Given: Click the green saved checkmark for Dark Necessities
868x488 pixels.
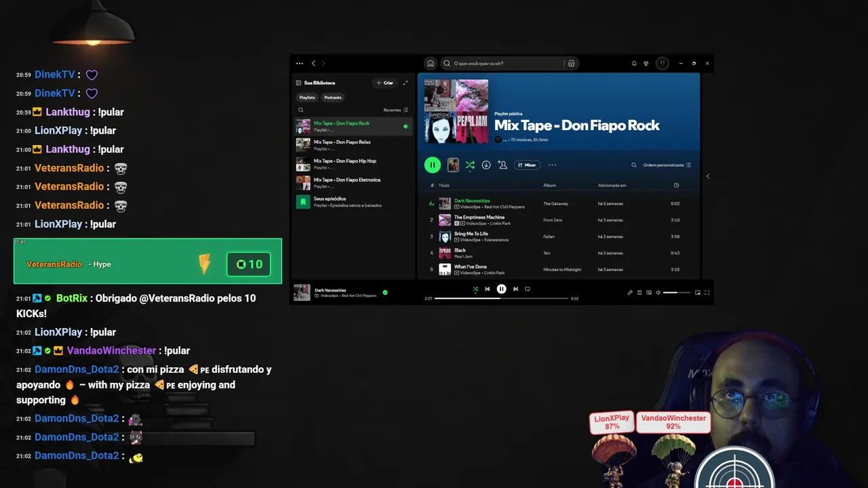Looking at the screenshot, I should pyautogui.click(x=385, y=292).
